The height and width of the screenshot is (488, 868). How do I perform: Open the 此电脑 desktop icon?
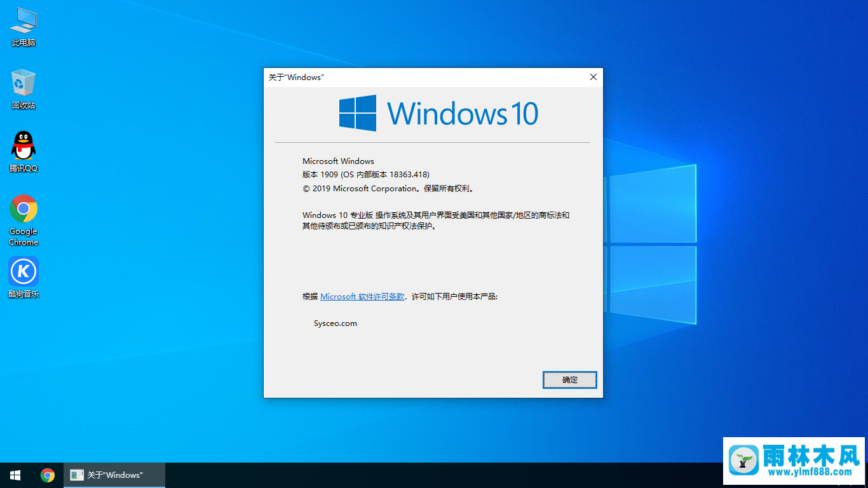click(24, 27)
